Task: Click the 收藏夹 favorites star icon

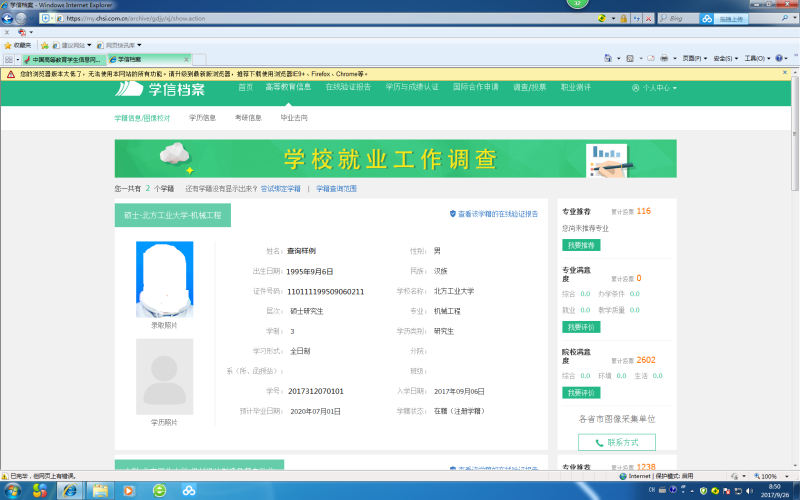Action: click(8, 45)
